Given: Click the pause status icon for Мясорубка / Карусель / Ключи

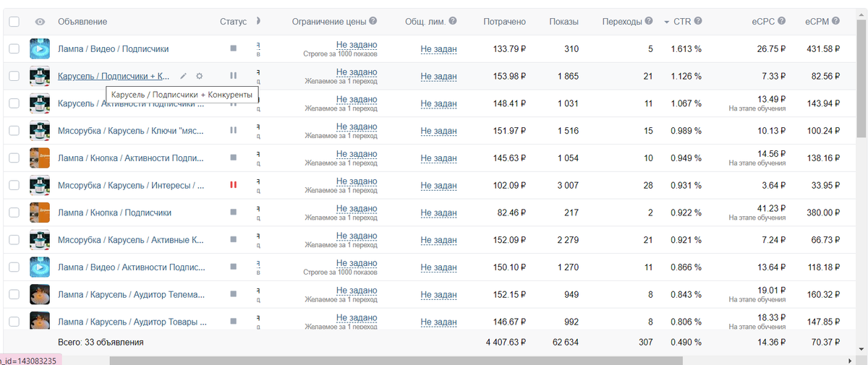Looking at the screenshot, I should coord(233,130).
